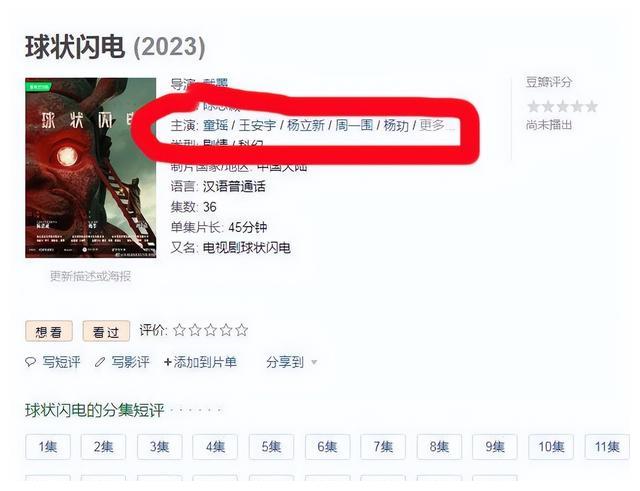This screenshot has height=491, width=640.
Task: Open actor 周一围 link
Action: (x=354, y=125)
